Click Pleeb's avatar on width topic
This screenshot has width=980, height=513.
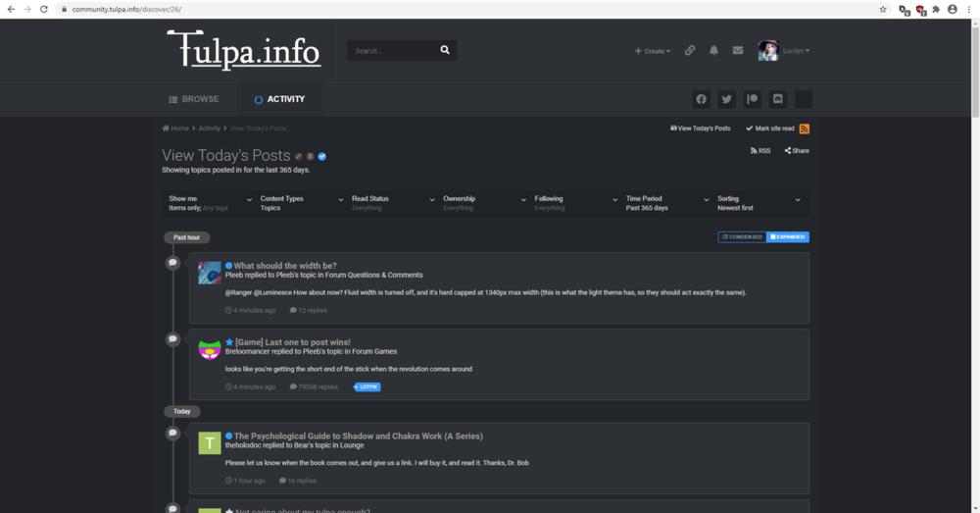coord(210,273)
